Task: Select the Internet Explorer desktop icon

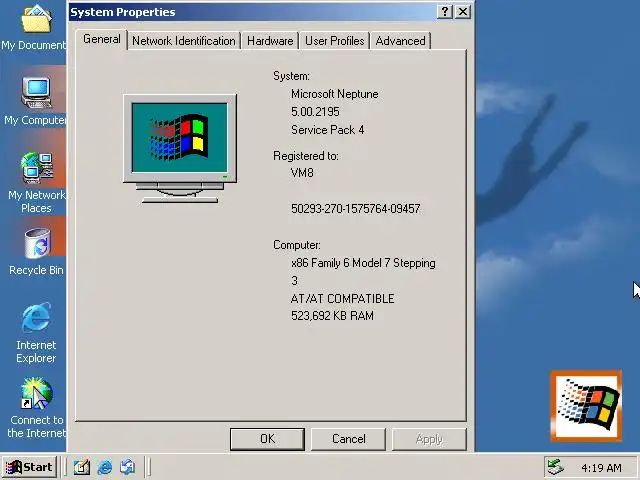Action: pyautogui.click(x=36, y=333)
